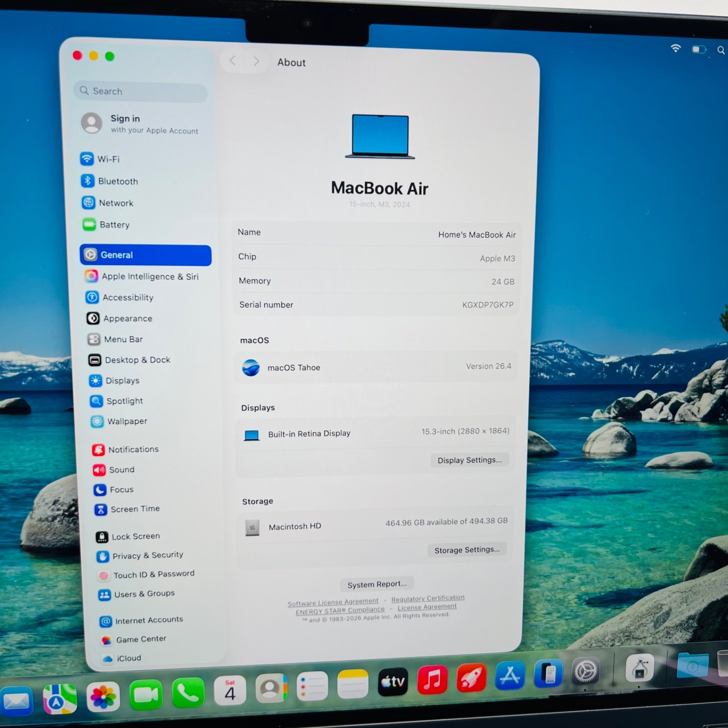Open the Software License Agreement link
The image size is (728, 728).
334,602
